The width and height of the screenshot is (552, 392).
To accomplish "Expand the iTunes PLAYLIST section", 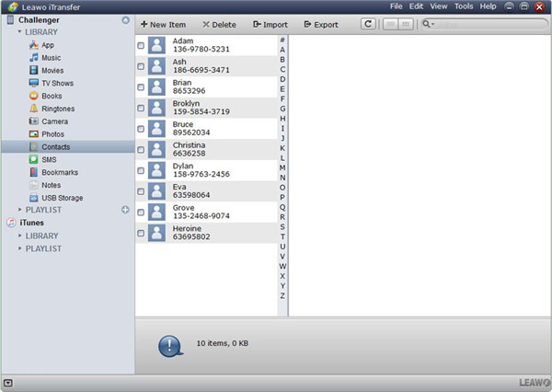I will point(19,248).
